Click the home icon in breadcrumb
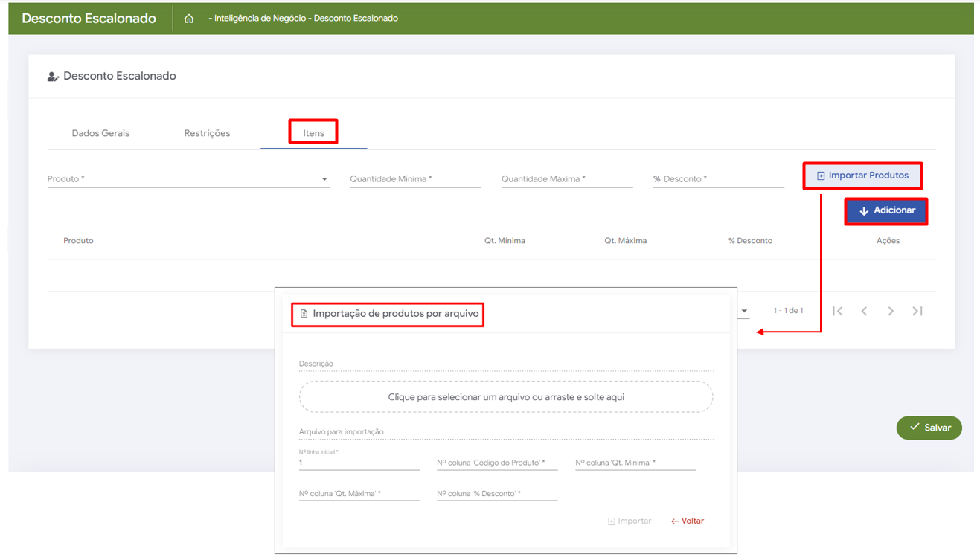The height and width of the screenshot is (560, 980). coord(189,19)
